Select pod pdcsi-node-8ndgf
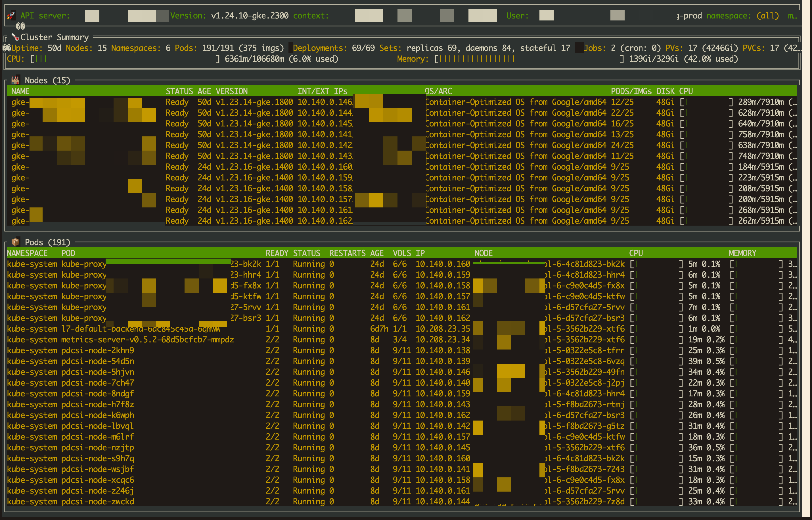The image size is (812, 520). 97,393
